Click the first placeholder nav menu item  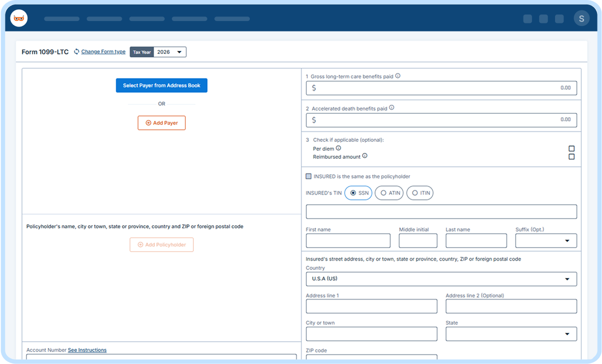pos(62,19)
